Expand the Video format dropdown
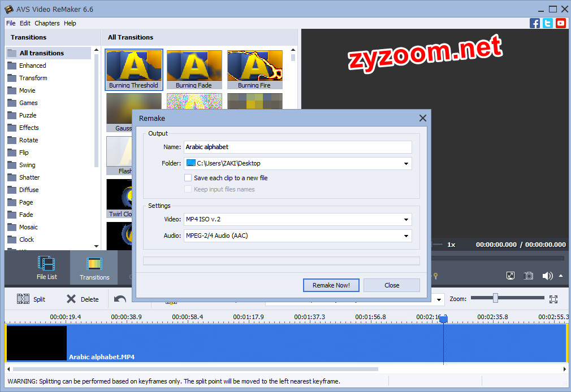 click(x=406, y=220)
